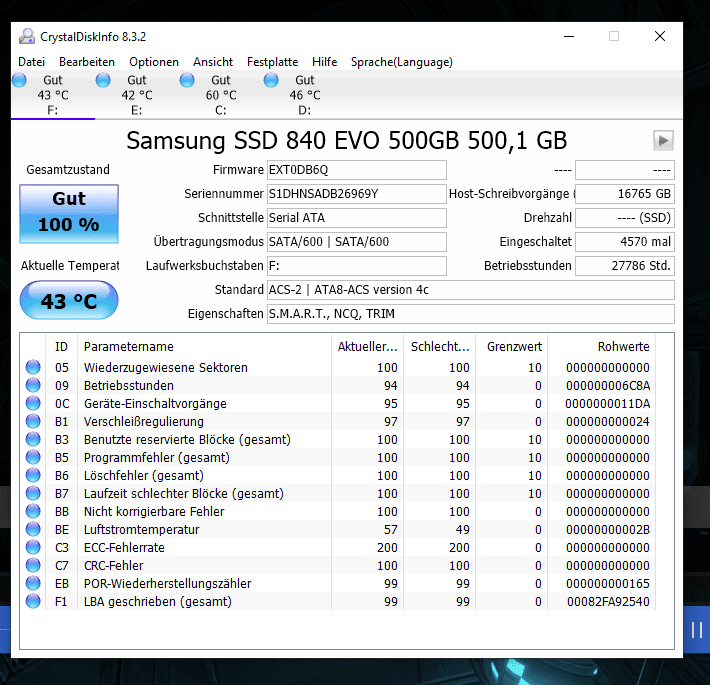710x685 pixels.
Task: Click the Gut 100 % health status button
Action: click(69, 214)
